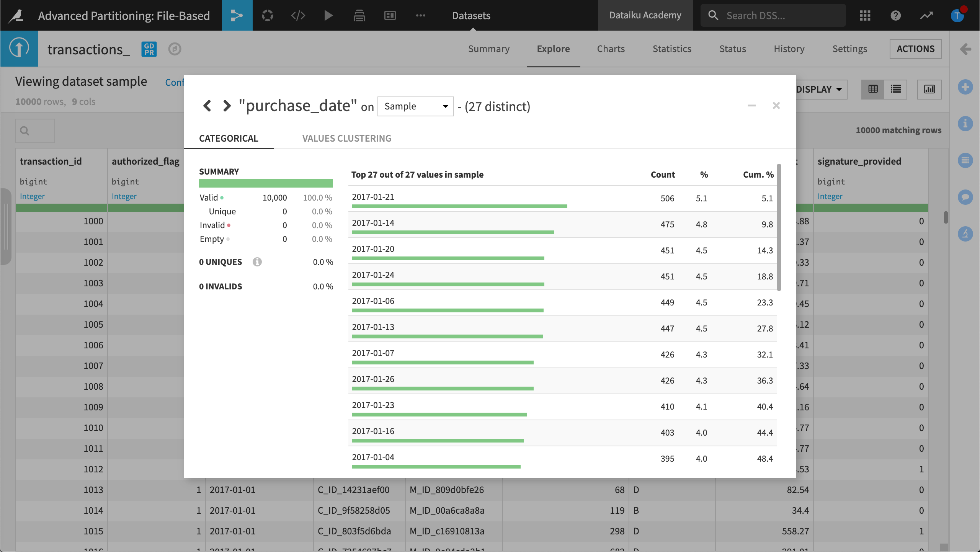Click the project title Advanced Partitioning: File-Based
Image resolution: width=980 pixels, height=552 pixels.
124,15
